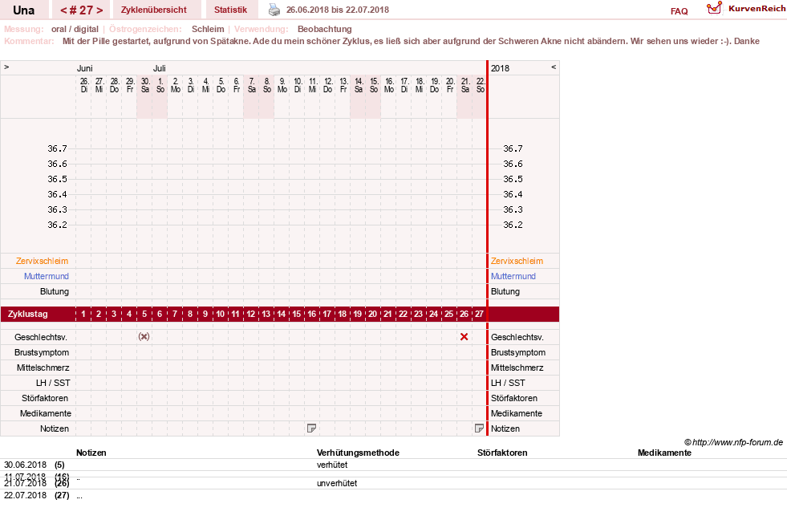Select the Notizen row label on the left
Viewport: 787px width, 532px height.
point(55,428)
